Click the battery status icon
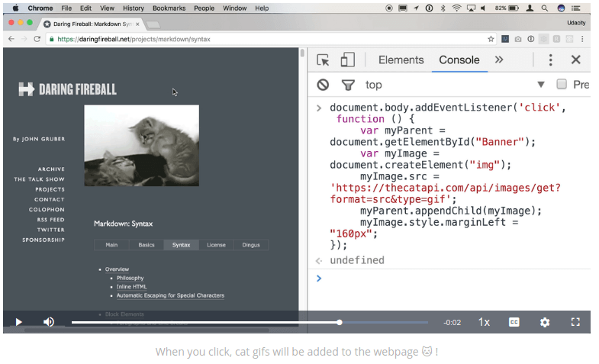Screen dimensions: 599x364 (x=514, y=8)
